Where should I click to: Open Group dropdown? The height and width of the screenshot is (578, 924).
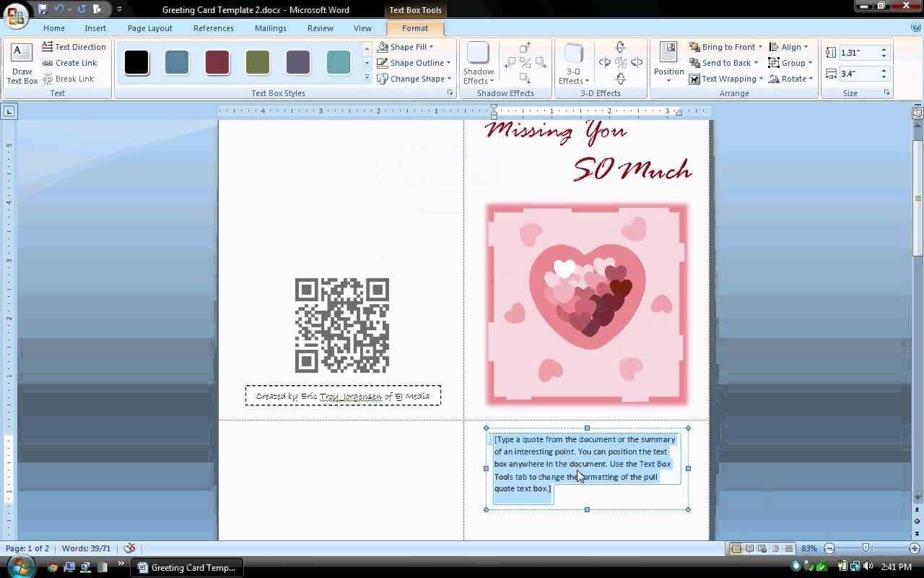point(790,63)
